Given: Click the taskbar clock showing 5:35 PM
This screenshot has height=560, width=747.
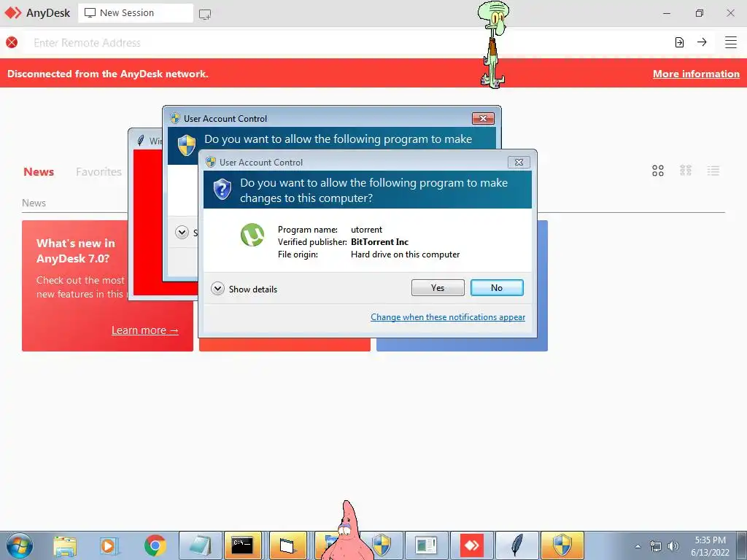Looking at the screenshot, I should pos(710,546).
